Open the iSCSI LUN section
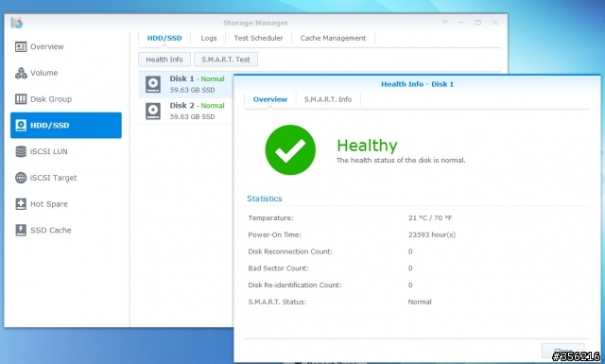Viewport: 605px width, 364px height. pyautogui.click(x=65, y=151)
